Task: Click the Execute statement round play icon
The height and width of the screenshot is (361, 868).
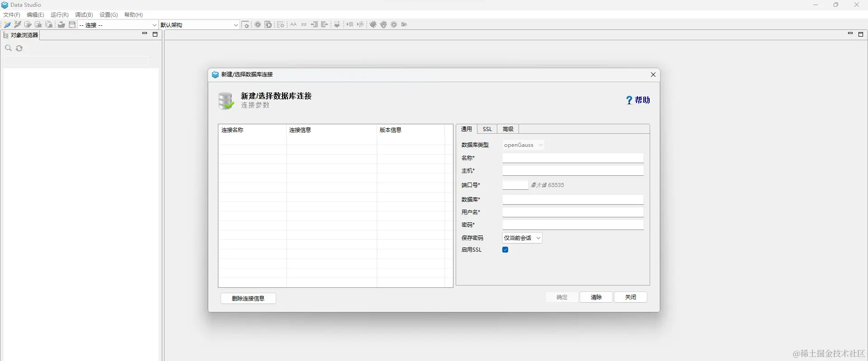Action: coord(258,25)
